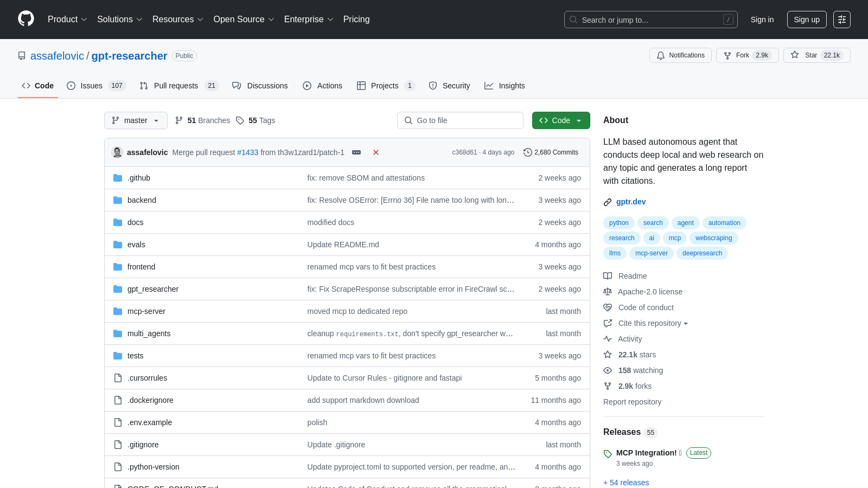Switch to the Issues tab
Image resolution: width=868 pixels, height=488 pixels.
tap(91, 86)
